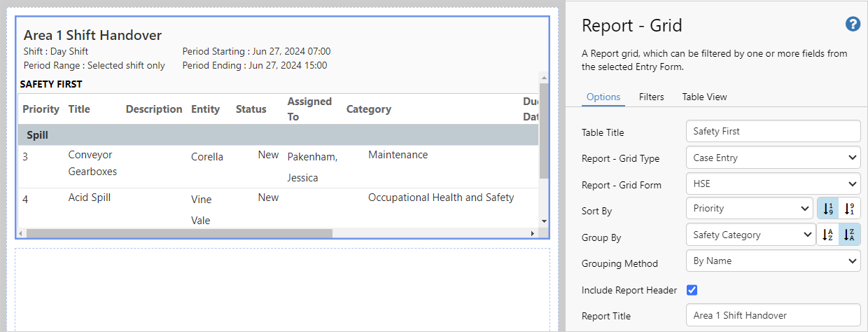Switch to the Filters tab
The height and width of the screenshot is (332, 868).
(651, 97)
